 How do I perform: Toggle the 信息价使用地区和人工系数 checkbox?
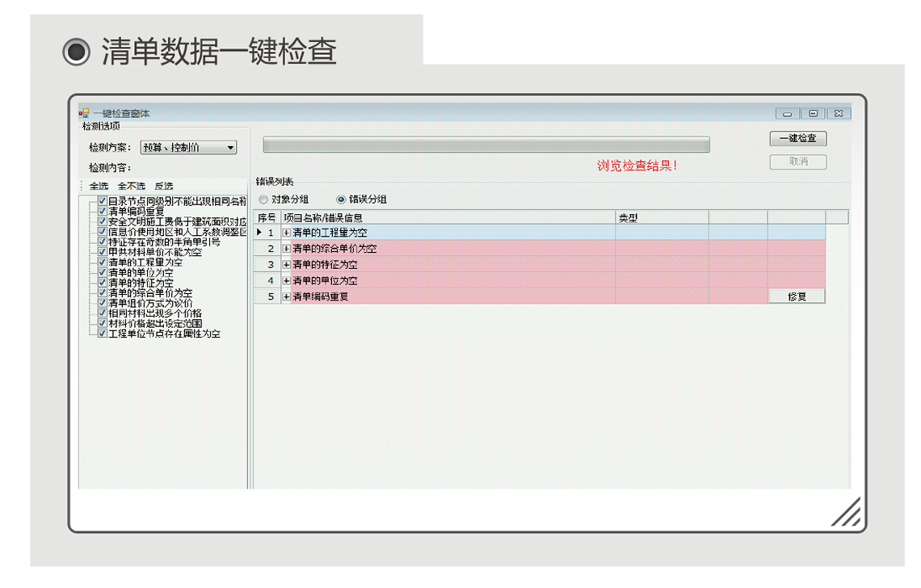coord(103,232)
